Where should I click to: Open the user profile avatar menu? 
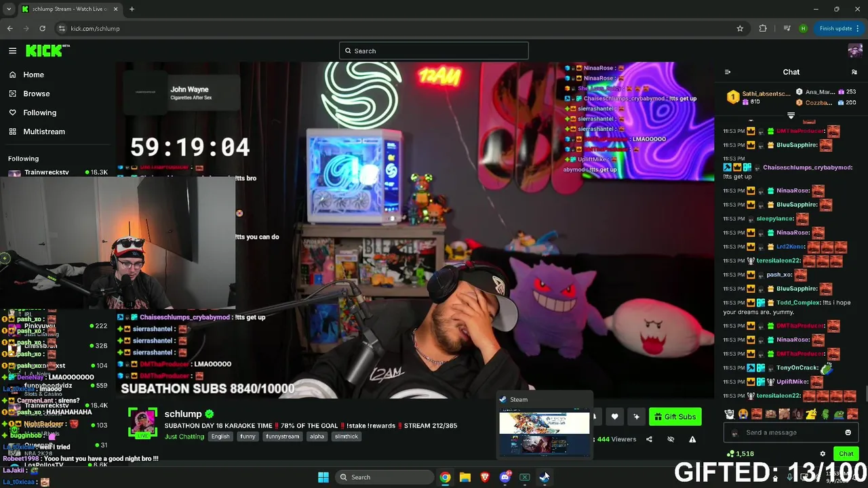click(854, 51)
